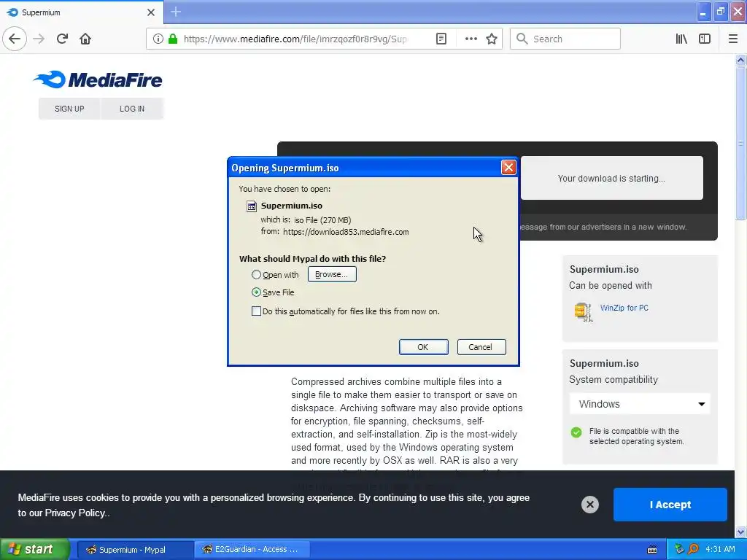Viewport: 747px width, 560px height.
Task: Open Supermium - Mypal taskbar item
Action: pyautogui.click(x=135, y=550)
